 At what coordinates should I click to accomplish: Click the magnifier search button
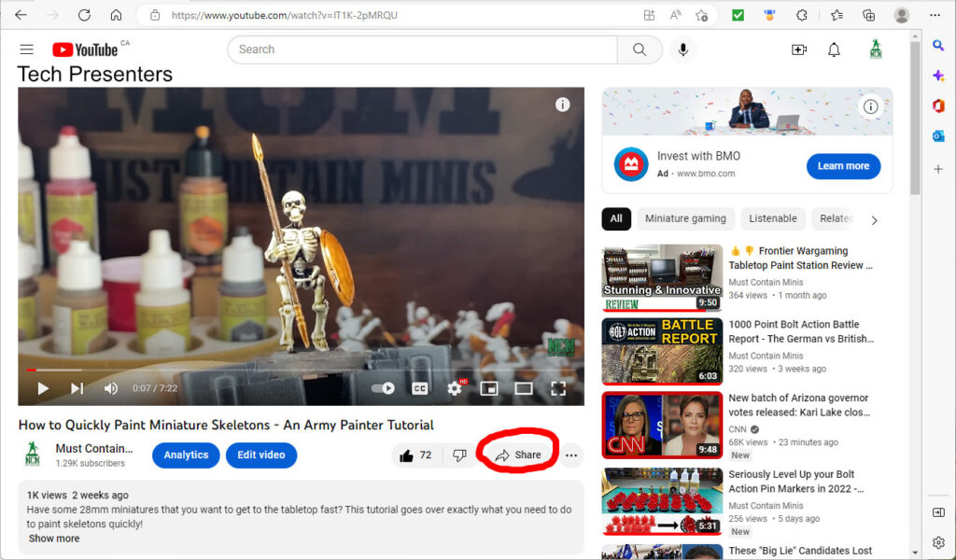tap(640, 49)
